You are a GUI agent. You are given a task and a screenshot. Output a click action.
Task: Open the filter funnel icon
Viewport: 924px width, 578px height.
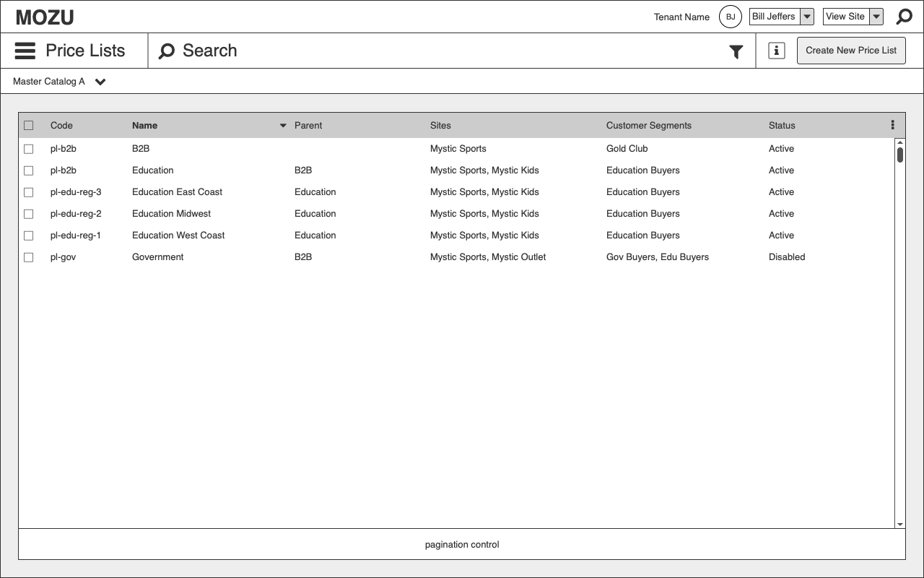point(736,51)
